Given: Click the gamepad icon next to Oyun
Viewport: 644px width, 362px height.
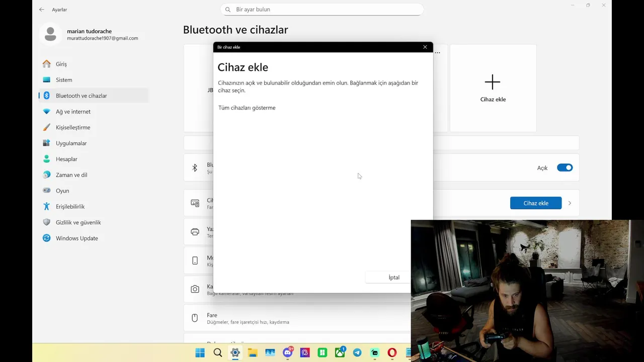Looking at the screenshot, I should tap(47, 191).
